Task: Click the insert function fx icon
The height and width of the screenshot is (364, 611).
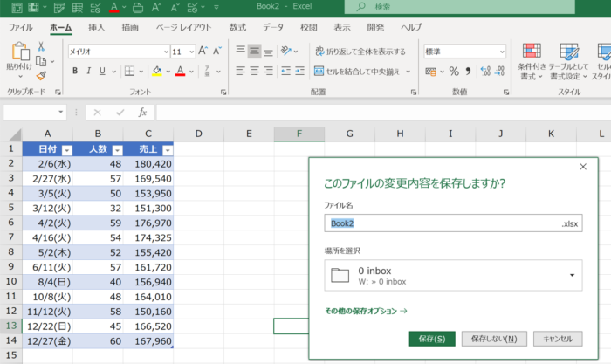Action: coord(142,113)
